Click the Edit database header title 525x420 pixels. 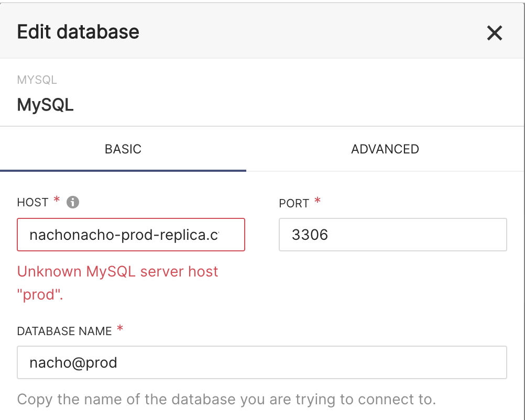tap(78, 31)
